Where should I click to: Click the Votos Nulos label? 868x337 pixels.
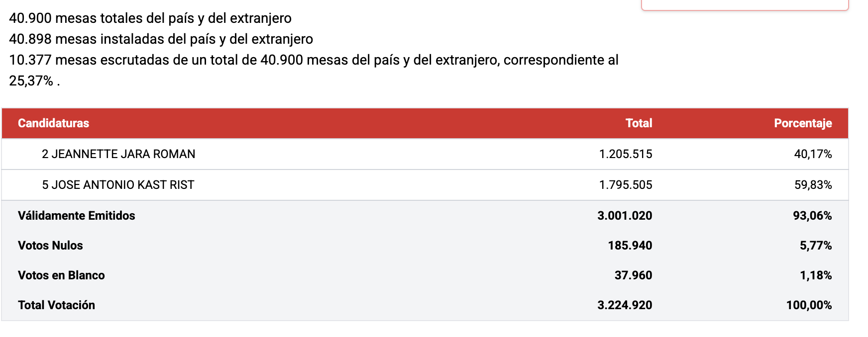coord(50,246)
